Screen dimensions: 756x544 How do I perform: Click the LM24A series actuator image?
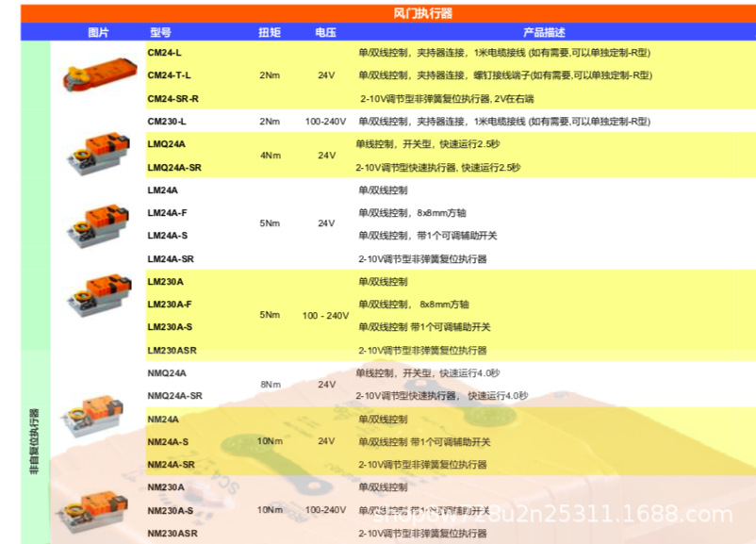click(x=99, y=225)
